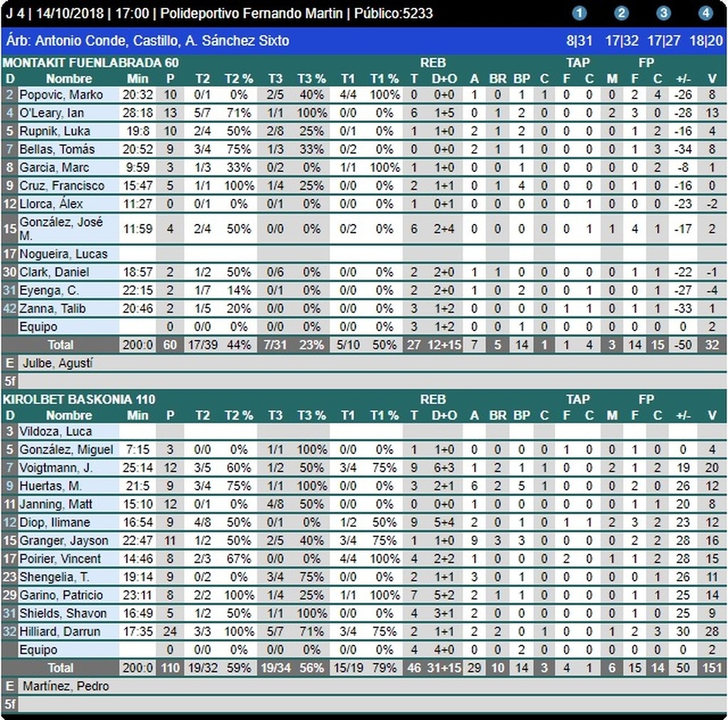Select player name Popovic, Marko

pyautogui.click(x=61, y=95)
